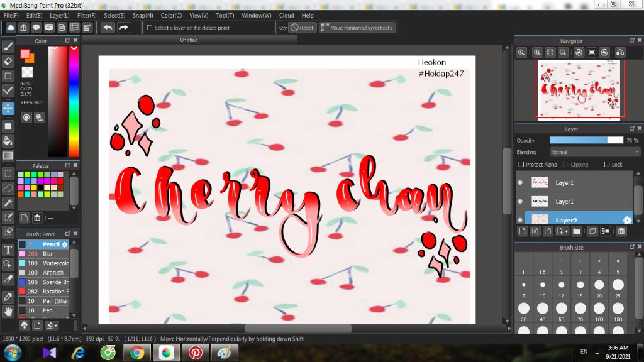Select the Hand tool
The width and height of the screenshot is (644, 362).
click(8, 312)
